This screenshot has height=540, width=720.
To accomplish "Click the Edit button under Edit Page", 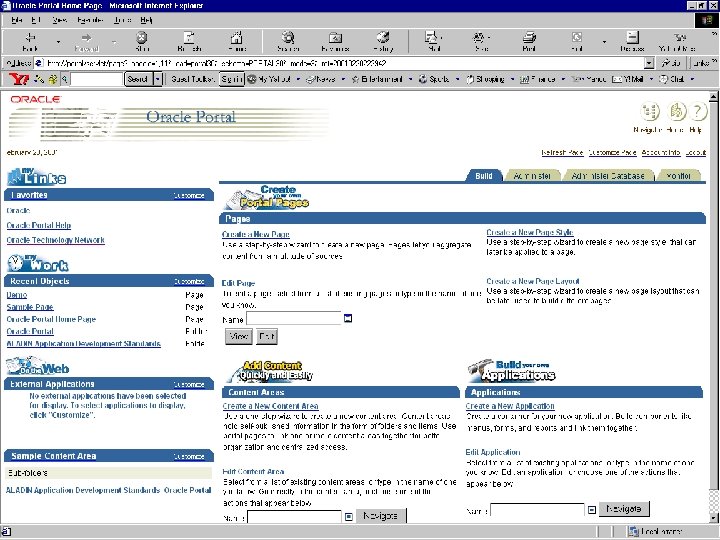I will tap(267, 337).
